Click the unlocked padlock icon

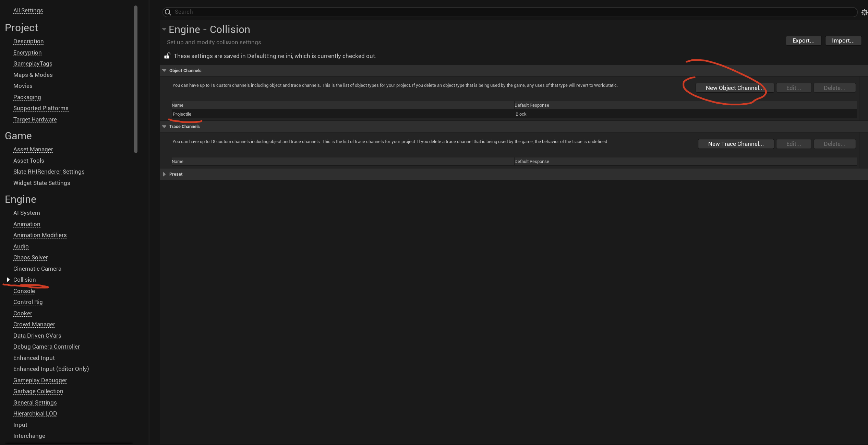coord(167,56)
